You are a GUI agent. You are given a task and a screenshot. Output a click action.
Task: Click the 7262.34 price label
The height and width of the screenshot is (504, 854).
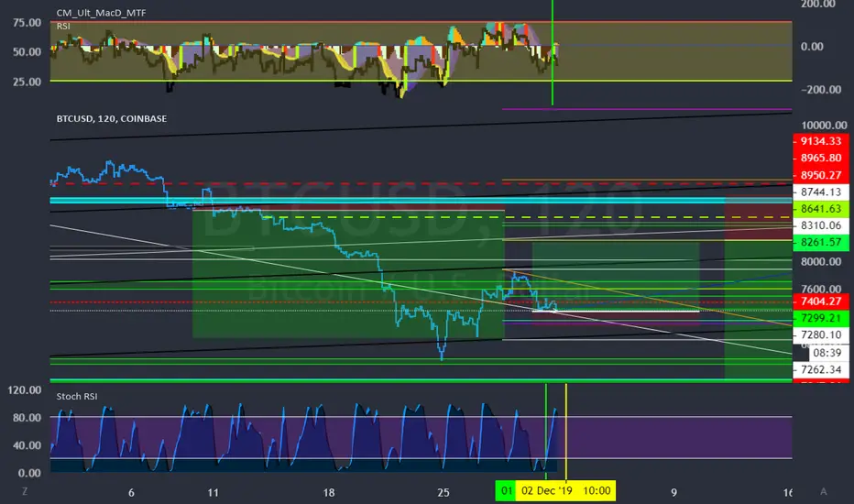coord(821,369)
